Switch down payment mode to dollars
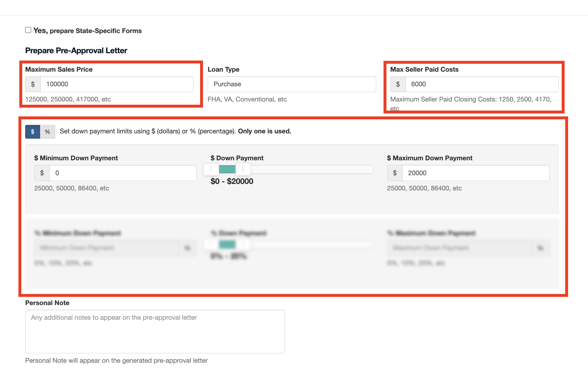Viewport: 588px width, 382px height. [x=32, y=132]
